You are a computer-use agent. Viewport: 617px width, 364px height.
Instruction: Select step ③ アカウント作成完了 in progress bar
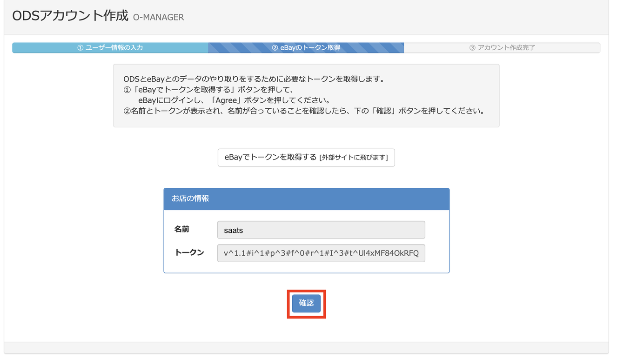coord(502,48)
